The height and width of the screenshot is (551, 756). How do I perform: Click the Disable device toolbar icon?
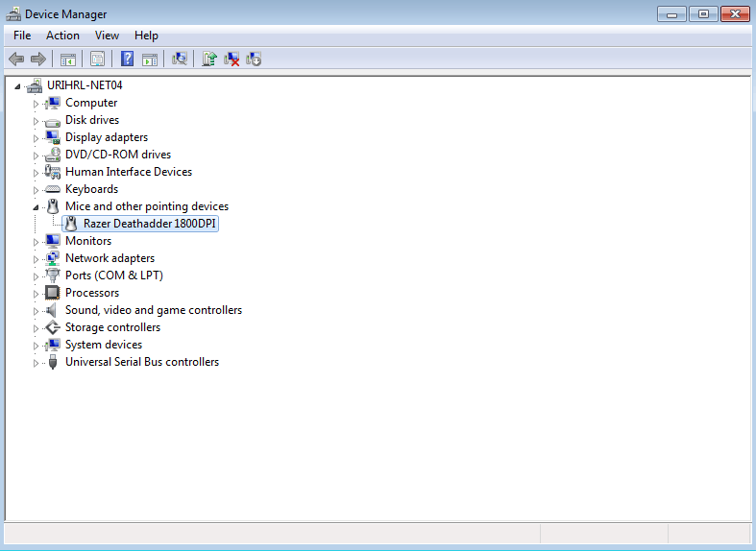coord(254,60)
